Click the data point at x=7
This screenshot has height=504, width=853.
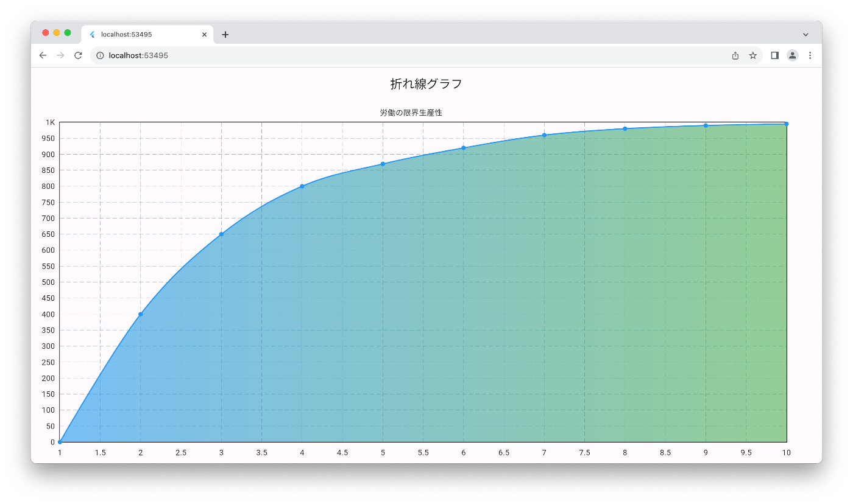click(544, 135)
